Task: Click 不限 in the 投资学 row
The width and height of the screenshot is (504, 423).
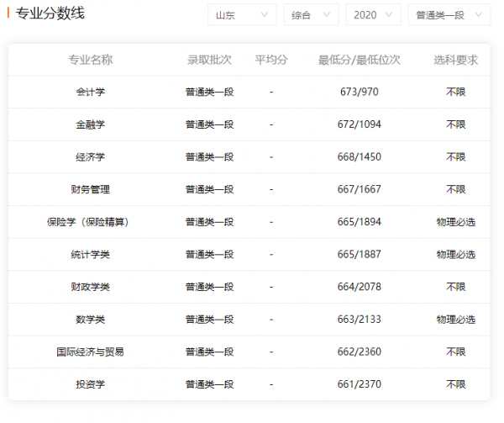Action: (x=455, y=384)
